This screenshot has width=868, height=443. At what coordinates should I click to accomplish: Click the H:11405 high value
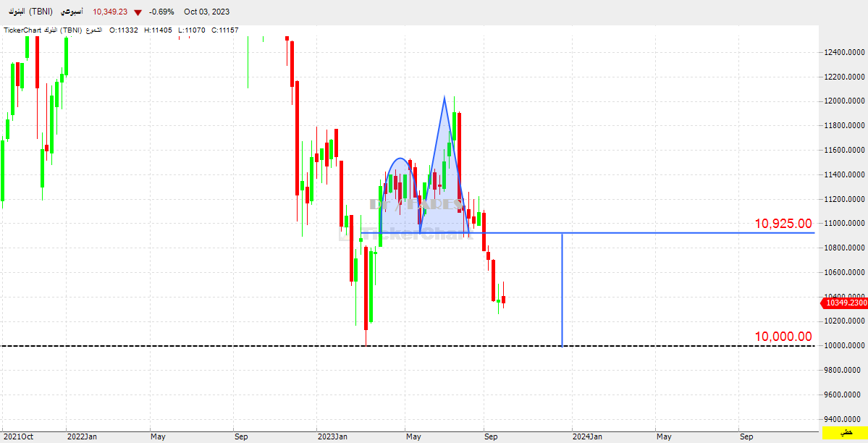point(158,30)
